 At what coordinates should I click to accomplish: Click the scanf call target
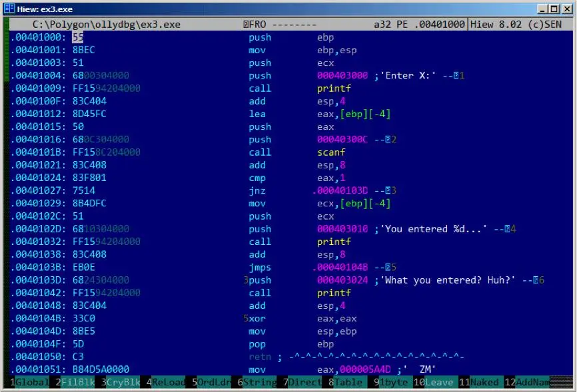pyautogui.click(x=331, y=152)
